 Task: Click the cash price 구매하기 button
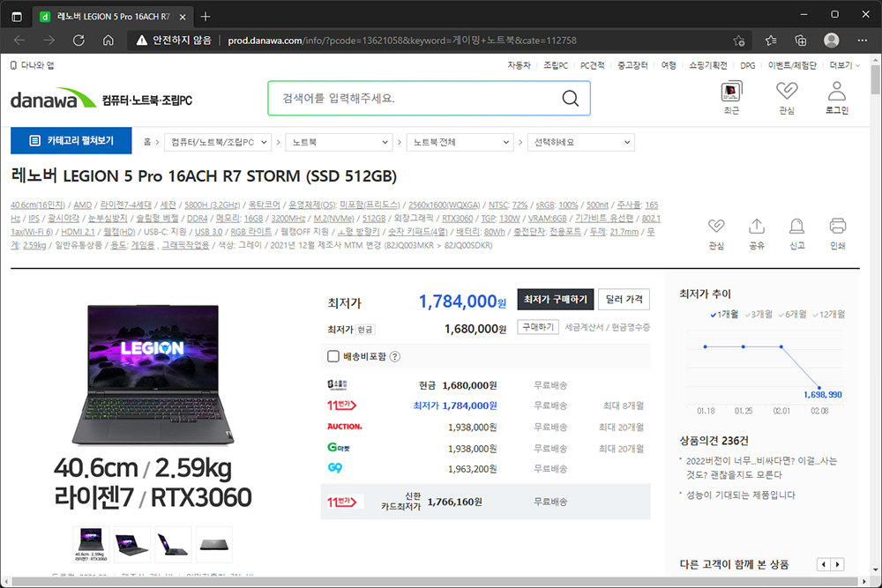click(538, 327)
